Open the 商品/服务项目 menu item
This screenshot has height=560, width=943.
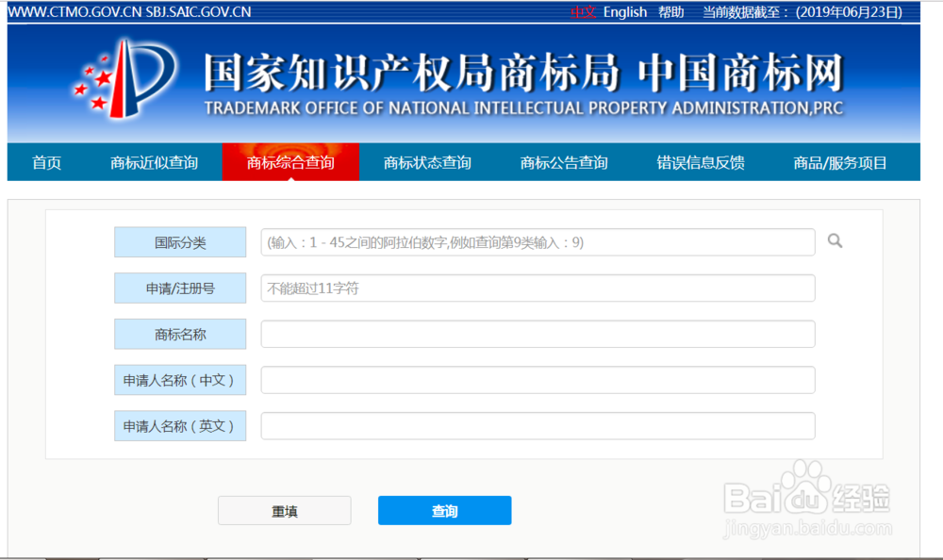tap(839, 161)
